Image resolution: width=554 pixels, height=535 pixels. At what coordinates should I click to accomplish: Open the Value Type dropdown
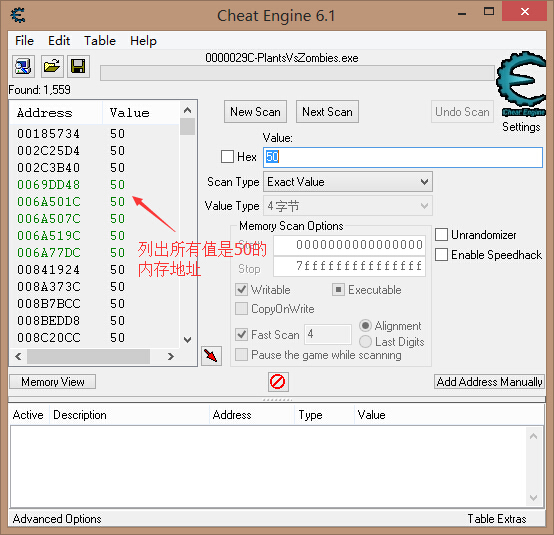[348, 206]
